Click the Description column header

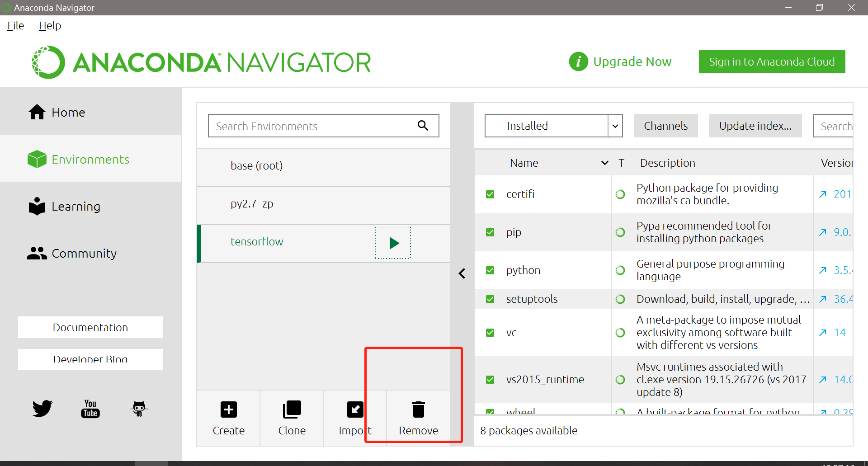point(668,163)
